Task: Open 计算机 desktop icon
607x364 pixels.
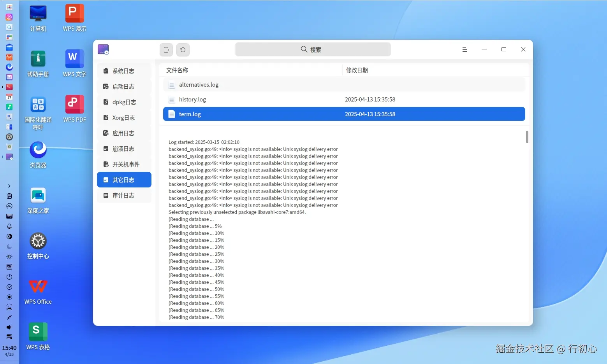Action: pyautogui.click(x=38, y=18)
